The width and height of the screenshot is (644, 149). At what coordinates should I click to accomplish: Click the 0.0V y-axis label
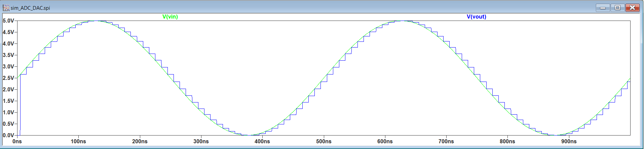pyautogui.click(x=8, y=136)
